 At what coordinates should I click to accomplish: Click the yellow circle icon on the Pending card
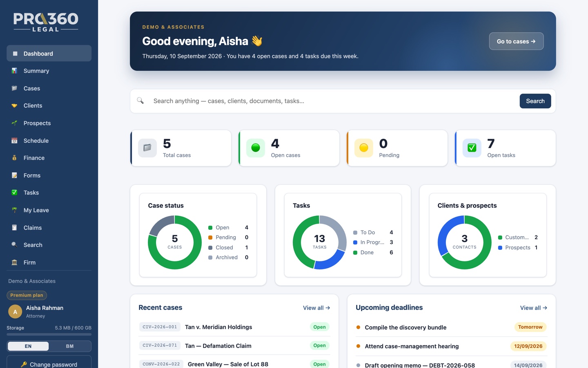(364, 148)
